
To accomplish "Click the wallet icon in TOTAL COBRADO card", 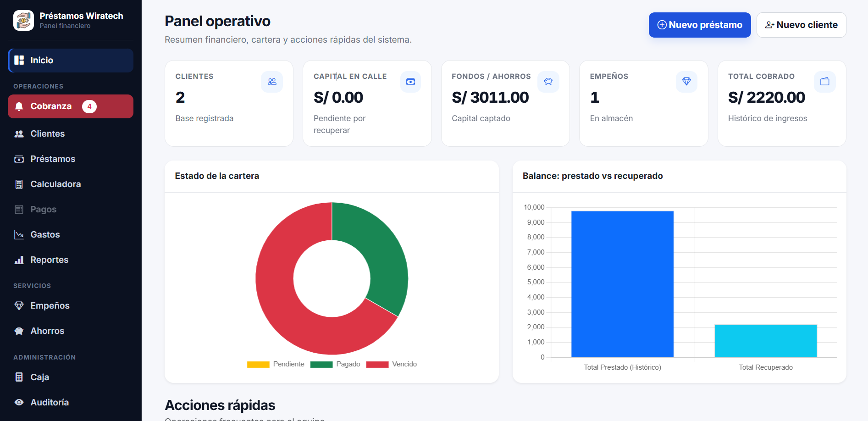I will point(825,82).
